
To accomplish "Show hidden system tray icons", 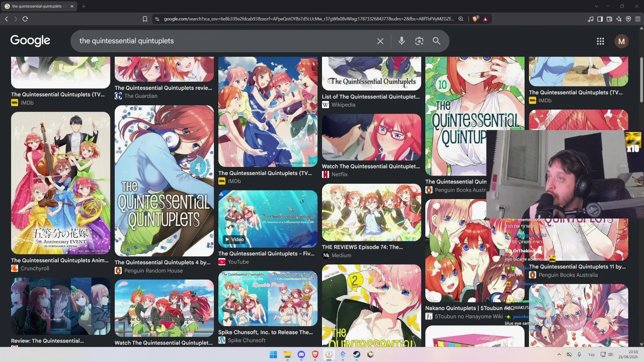I will tap(559, 354).
